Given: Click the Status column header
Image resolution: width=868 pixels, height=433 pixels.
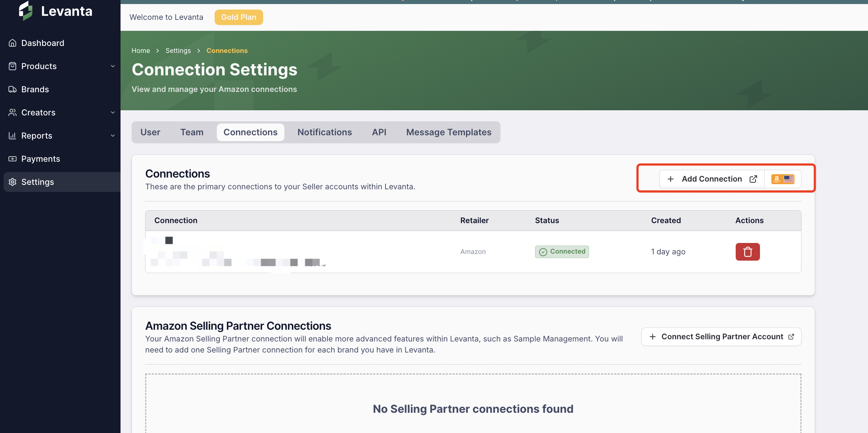Looking at the screenshot, I should (x=547, y=221).
